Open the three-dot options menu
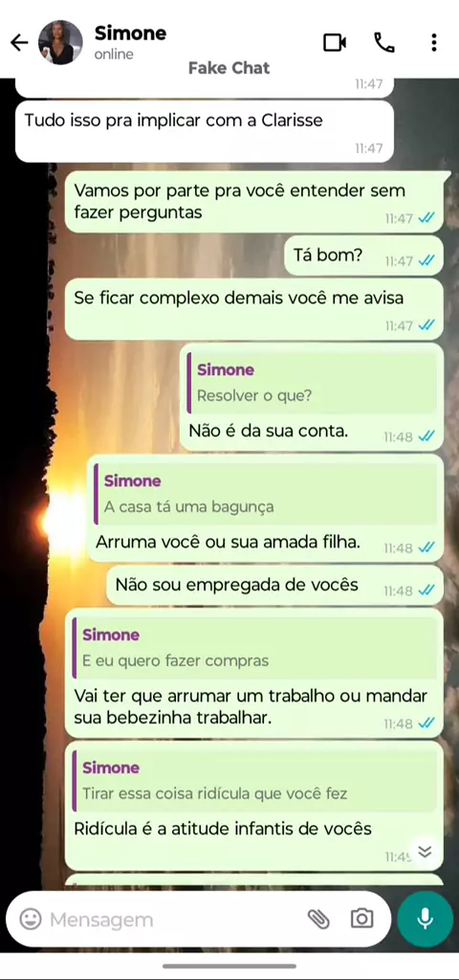The height and width of the screenshot is (980, 459). click(x=434, y=42)
